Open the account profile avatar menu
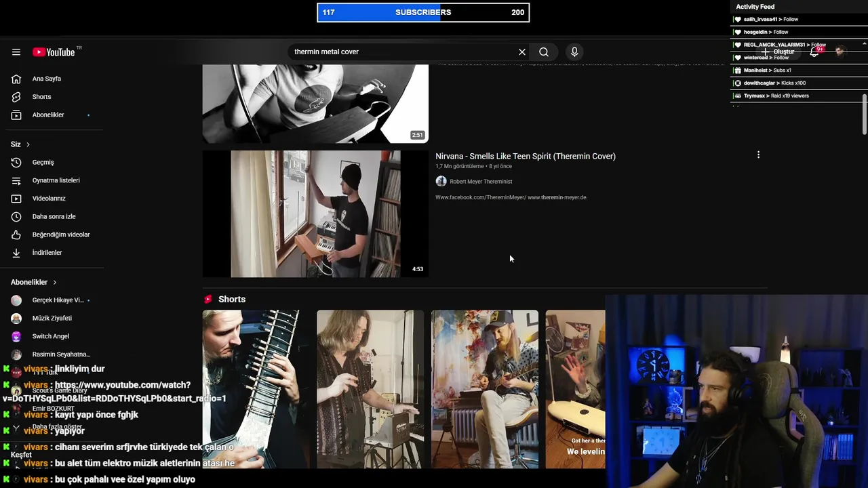The width and height of the screenshot is (868, 488). (x=840, y=52)
